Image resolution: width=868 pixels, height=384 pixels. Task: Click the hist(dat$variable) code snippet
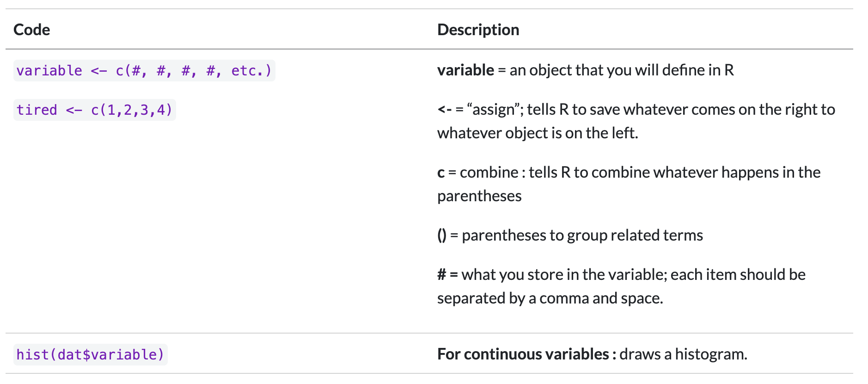(90, 355)
